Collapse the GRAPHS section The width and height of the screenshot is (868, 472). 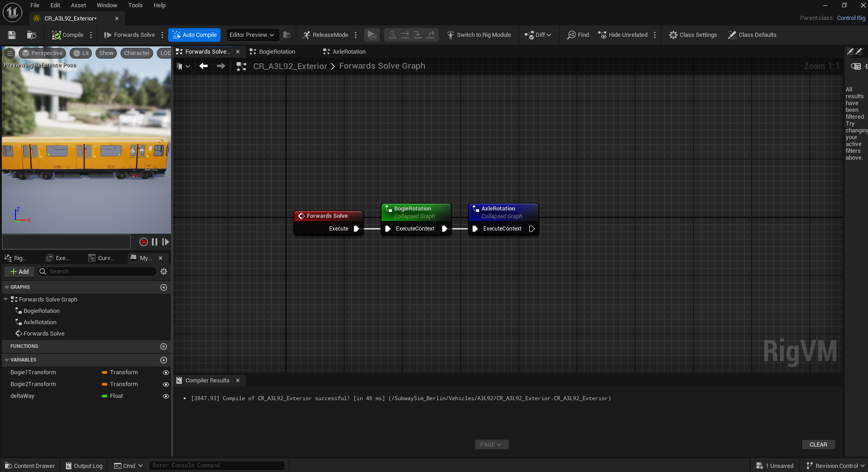coord(7,287)
